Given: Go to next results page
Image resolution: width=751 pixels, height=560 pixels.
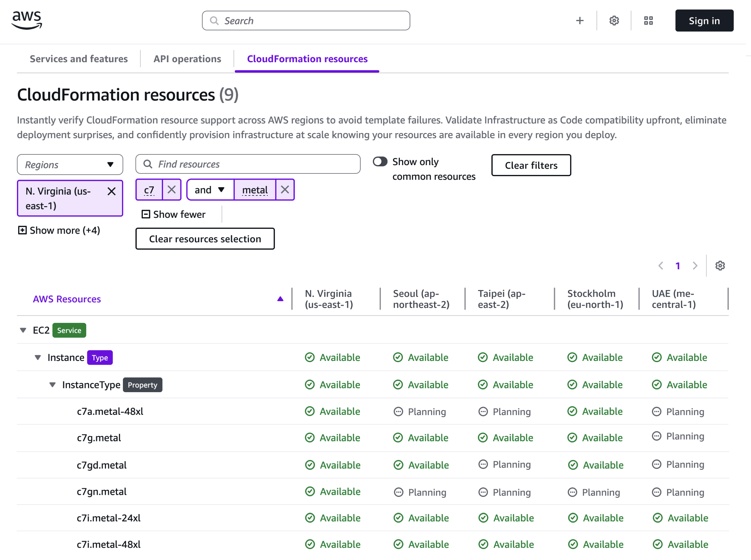Looking at the screenshot, I should (695, 266).
